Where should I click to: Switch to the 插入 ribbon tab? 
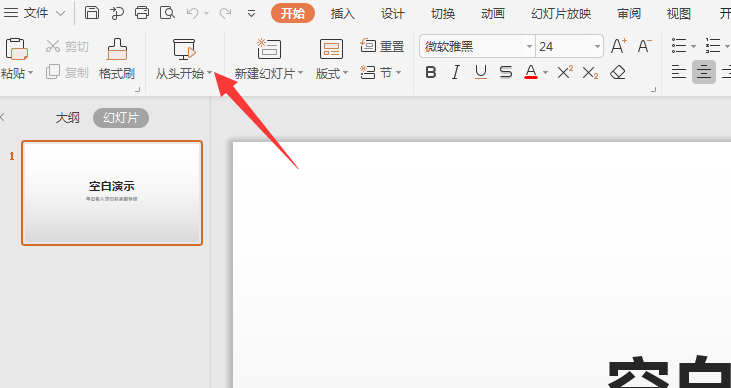(x=343, y=14)
